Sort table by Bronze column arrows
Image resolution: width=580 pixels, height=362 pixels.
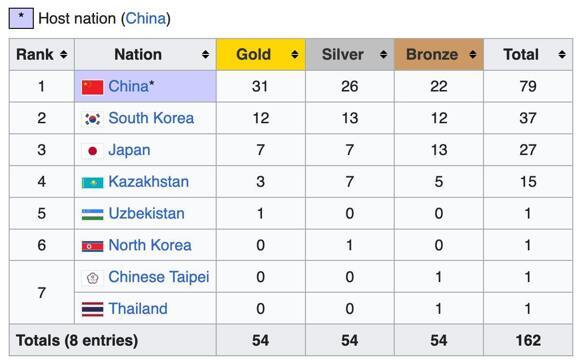point(473,55)
